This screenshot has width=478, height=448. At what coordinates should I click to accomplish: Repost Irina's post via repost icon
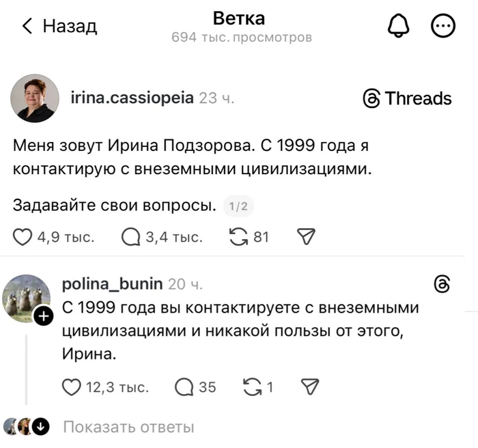point(238,237)
